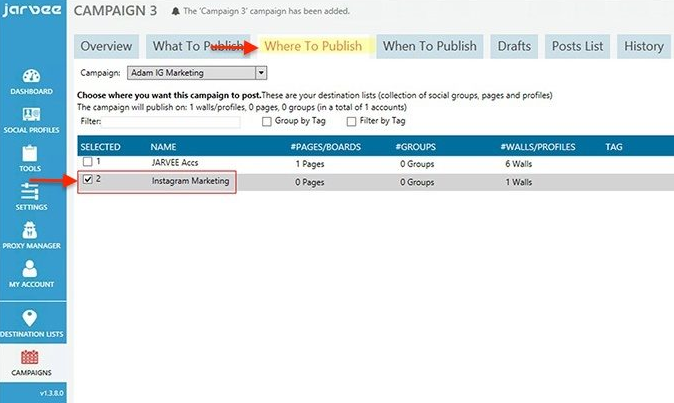
Task: Sort by #WALLS/PROFILES column header
Action: click(x=538, y=147)
